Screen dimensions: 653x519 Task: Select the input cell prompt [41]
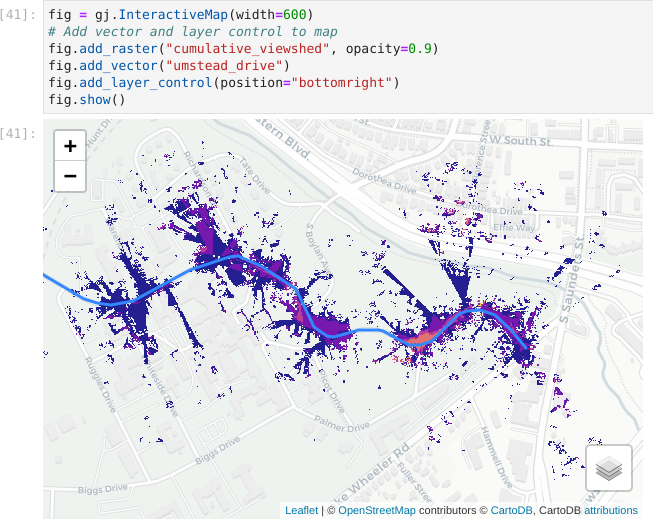click(x=19, y=15)
